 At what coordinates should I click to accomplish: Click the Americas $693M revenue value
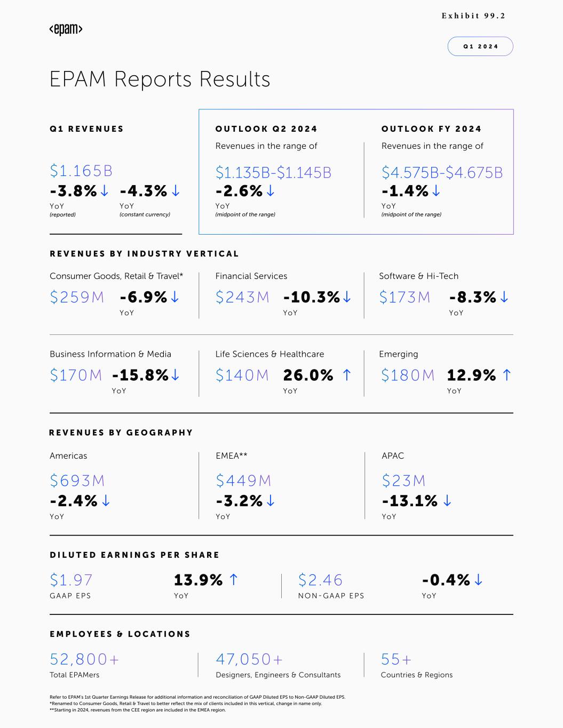point(77,481)
